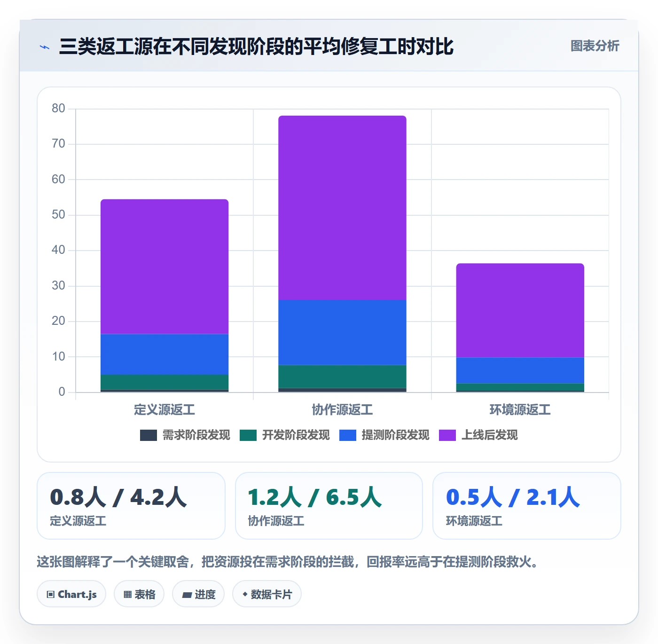This screenshot has width=658, height=644.
Task: Click the 图表分析 label in the header
Action: click(x=595, y=46)
